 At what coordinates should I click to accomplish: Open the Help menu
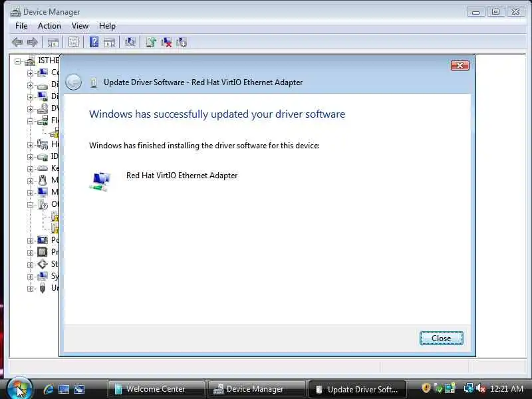pyautogui.click(x=107, y=26)
